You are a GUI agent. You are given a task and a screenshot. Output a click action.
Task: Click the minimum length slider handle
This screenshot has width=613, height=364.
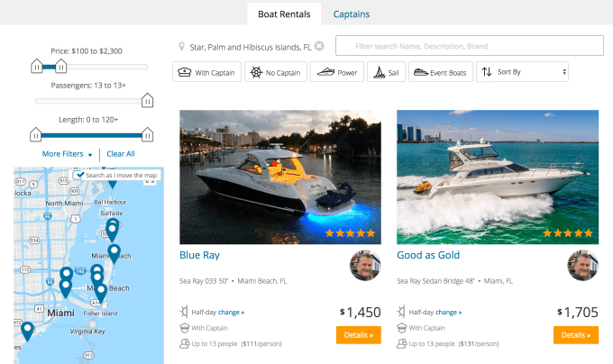pyautogui.click(x=35, y=135)
